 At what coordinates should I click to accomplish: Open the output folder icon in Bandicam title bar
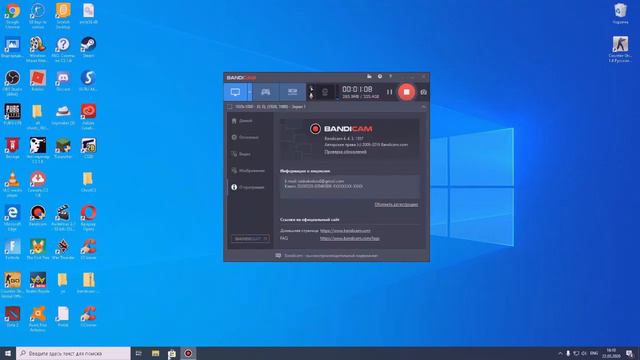click(369, 77)
